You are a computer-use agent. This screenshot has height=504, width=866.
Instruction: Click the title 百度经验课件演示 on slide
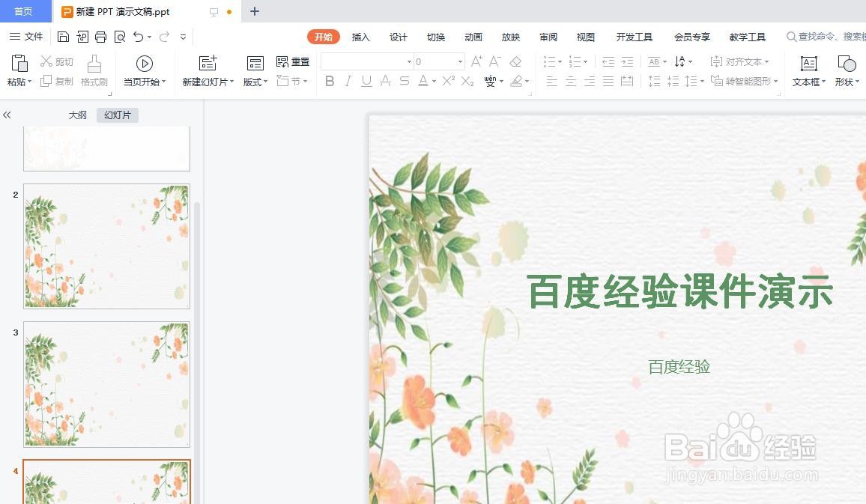(679, 291)
